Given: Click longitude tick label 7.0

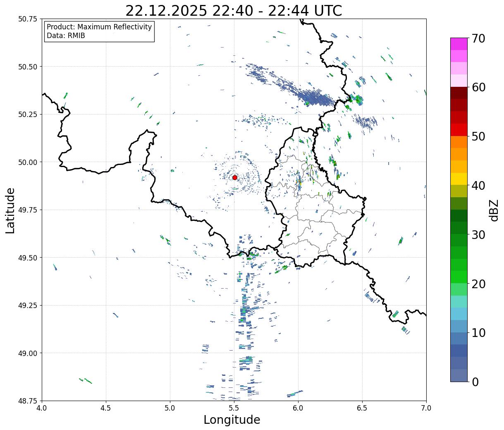Looking at the screenshot, I should [x=426, y=408].
